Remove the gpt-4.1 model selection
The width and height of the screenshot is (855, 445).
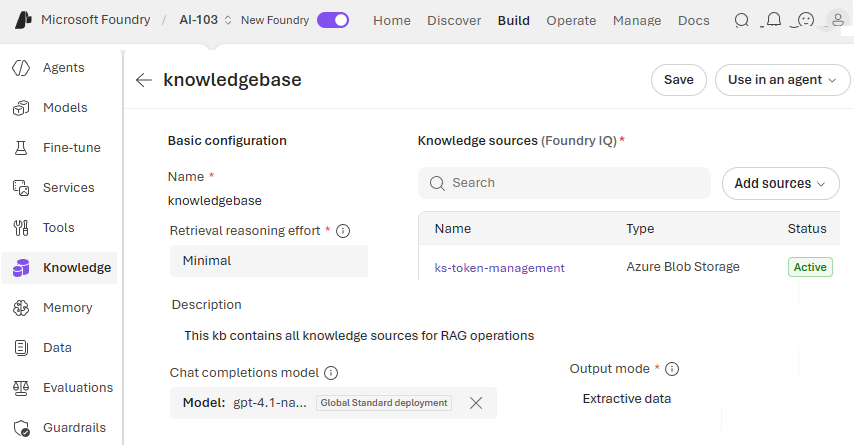pyautogui.click(x=476, y=403)
